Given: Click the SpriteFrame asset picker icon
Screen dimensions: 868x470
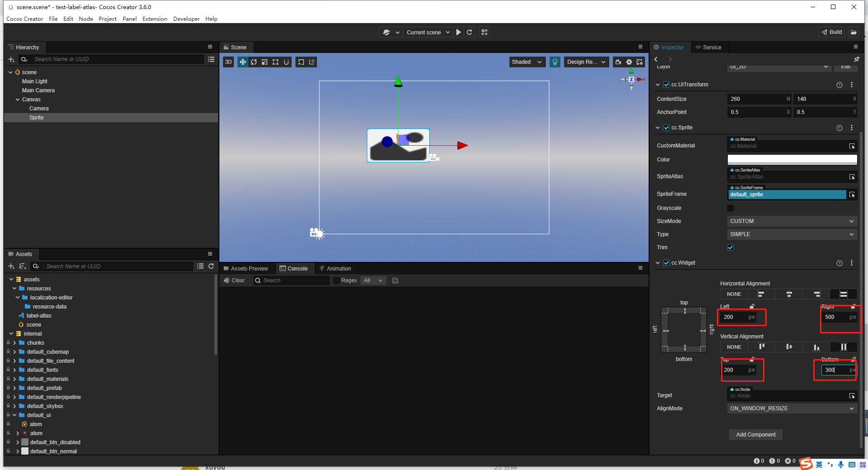Looking at the screenshot, I should click(852, 195).
